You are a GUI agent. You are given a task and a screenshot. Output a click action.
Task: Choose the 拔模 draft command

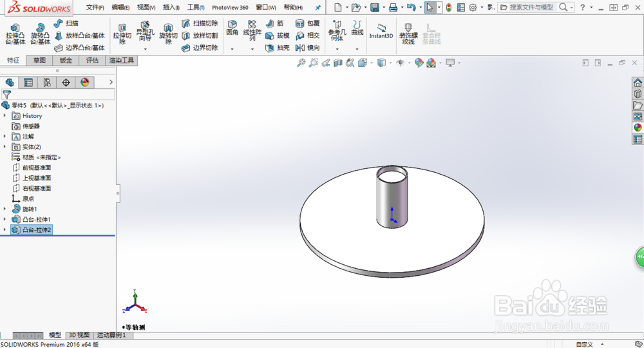(x=278, y=35)
